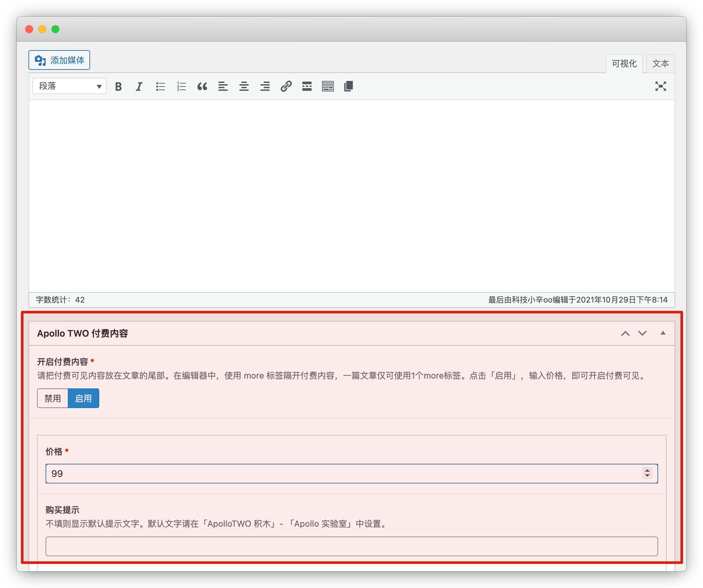The height and width of the screenshot is (588, 703).
Task: Open the 段落 paragraph format dropdown
Action: click(70, 87)
